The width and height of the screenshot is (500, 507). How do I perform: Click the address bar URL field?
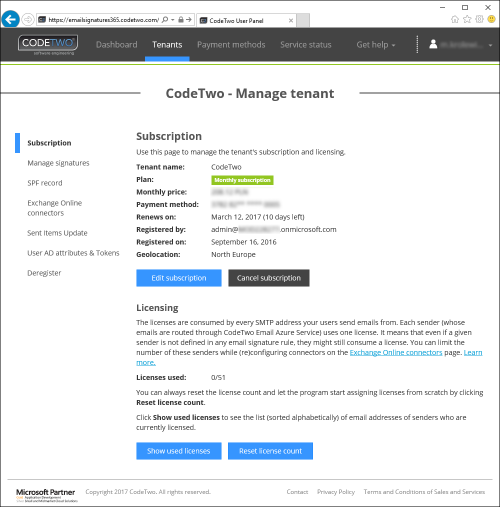tap(104, 20)
